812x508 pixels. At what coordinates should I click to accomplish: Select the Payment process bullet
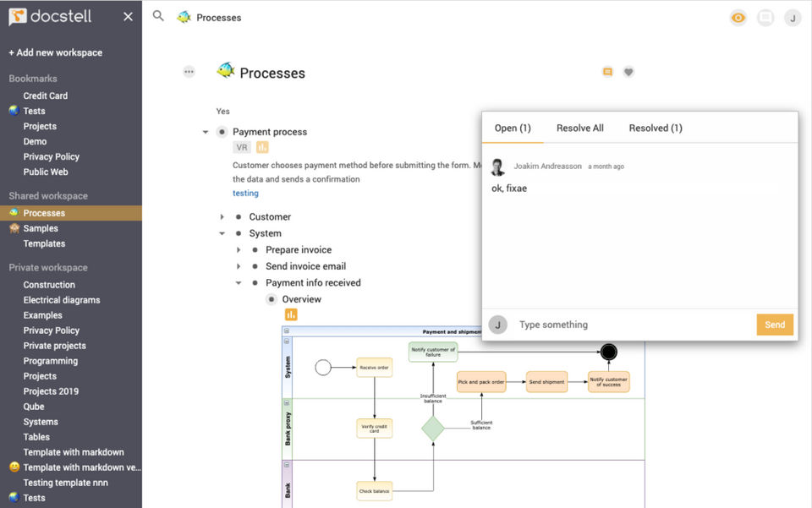[x=222, y=132]
